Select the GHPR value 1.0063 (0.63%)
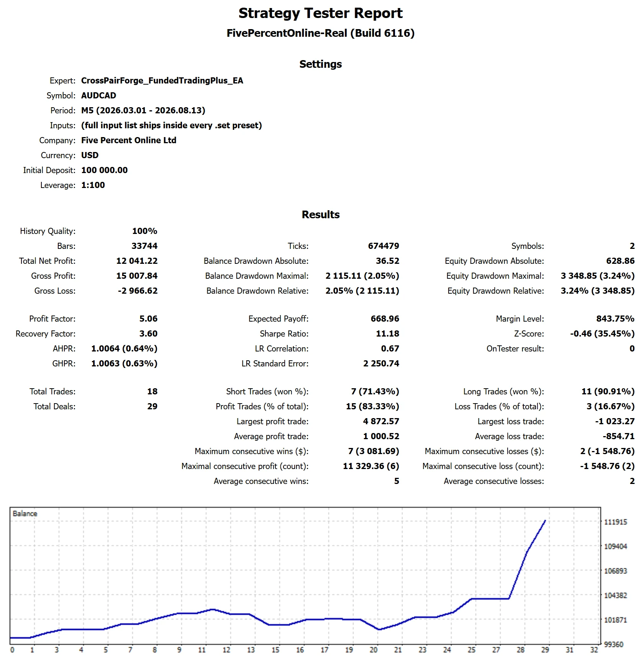Screen dimensions: 644x662 click(x=124, y=364)
